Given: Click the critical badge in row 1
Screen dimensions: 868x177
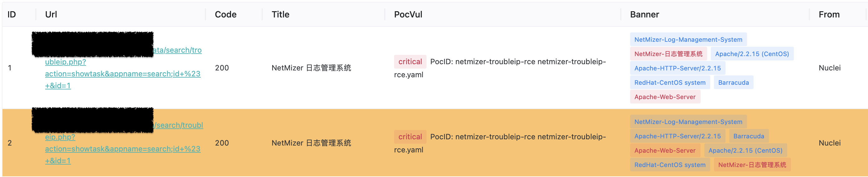Looking at the screenshot, I should point(410,62).
